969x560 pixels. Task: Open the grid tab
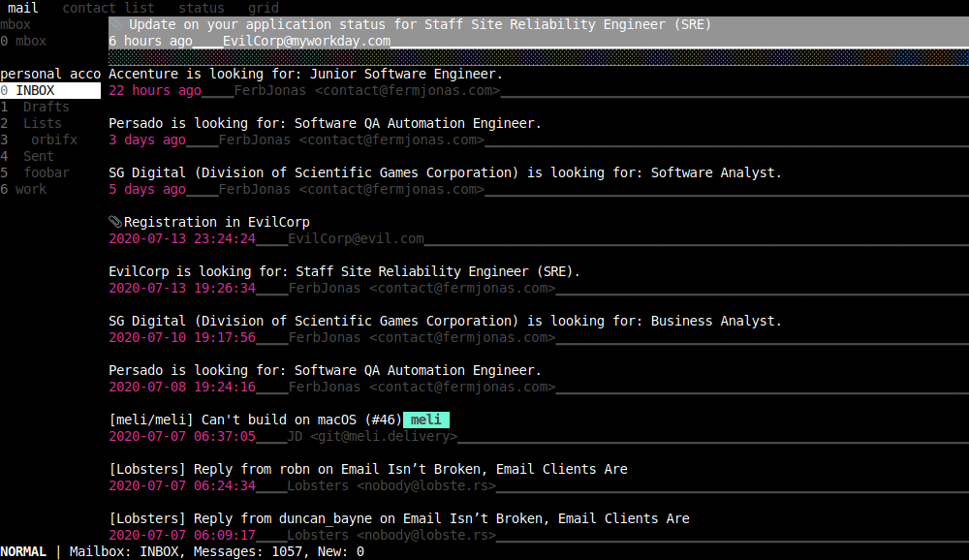click(x=263, y=8)
